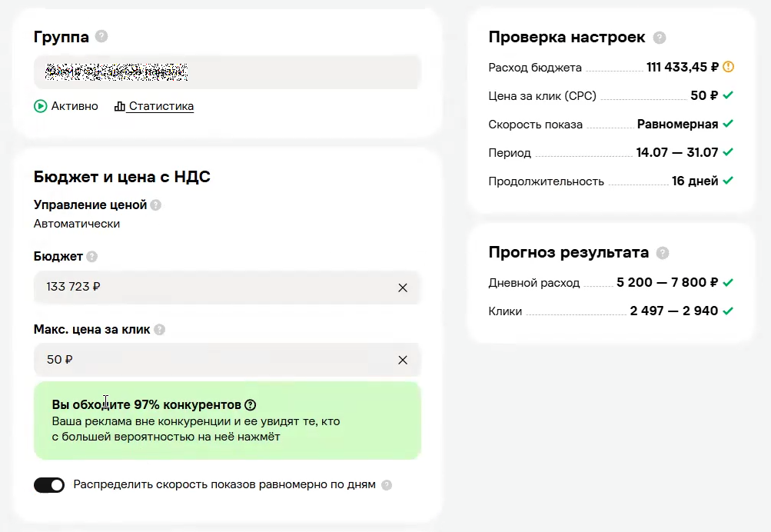Select daily spend 5 200 — 7 800 ₽
This screenshot has width=771, height=532.
tap(667, 282)
